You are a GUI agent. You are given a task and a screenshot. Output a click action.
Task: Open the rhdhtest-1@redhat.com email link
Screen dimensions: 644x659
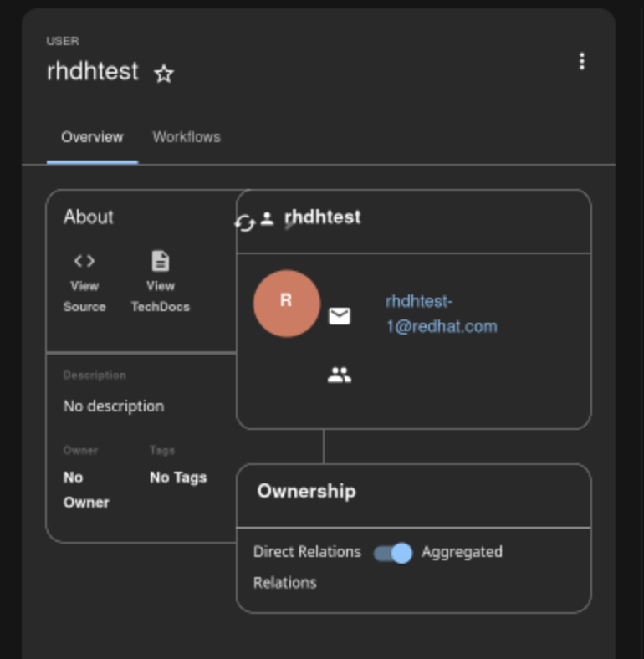(441, 314)
